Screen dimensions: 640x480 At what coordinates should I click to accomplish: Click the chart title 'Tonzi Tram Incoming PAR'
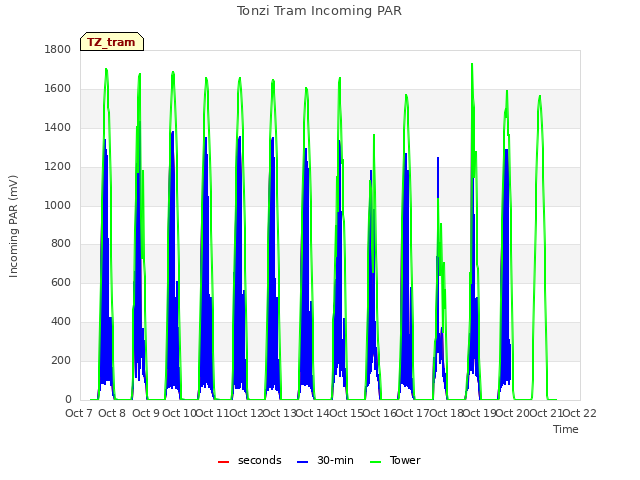coord(319,11)
